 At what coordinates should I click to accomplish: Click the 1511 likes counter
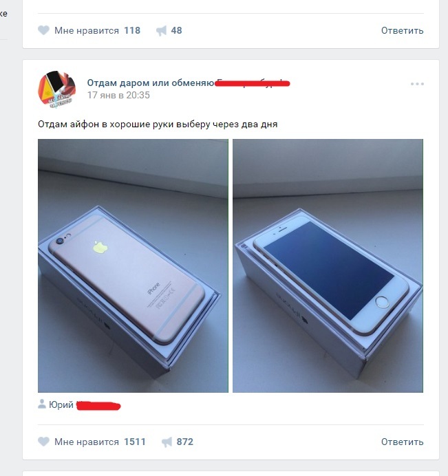(135, 442)
